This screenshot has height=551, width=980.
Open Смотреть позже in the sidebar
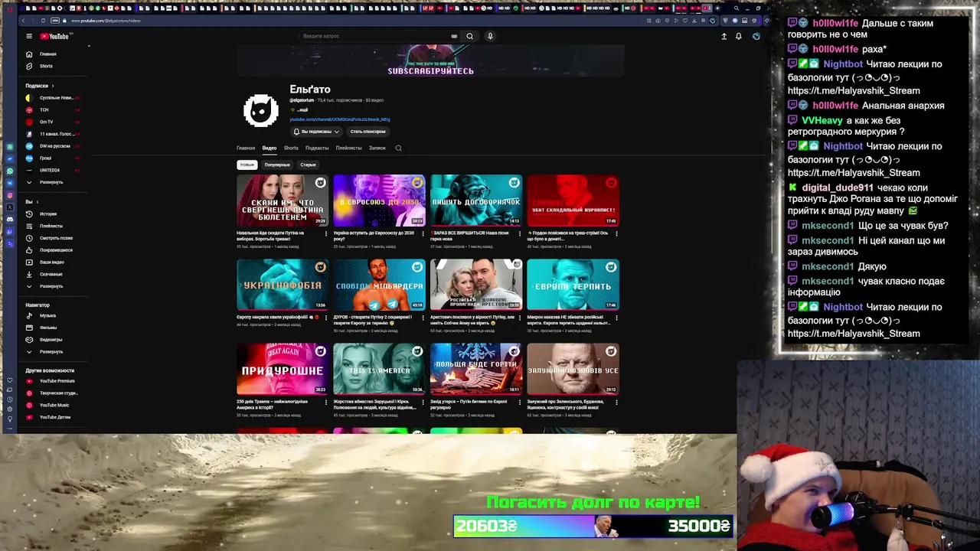56,238
